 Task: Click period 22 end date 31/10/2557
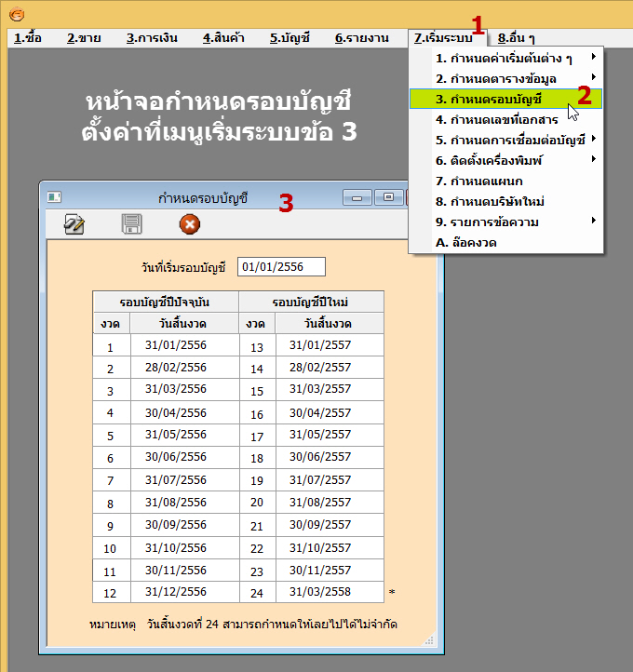pos(330,547)
